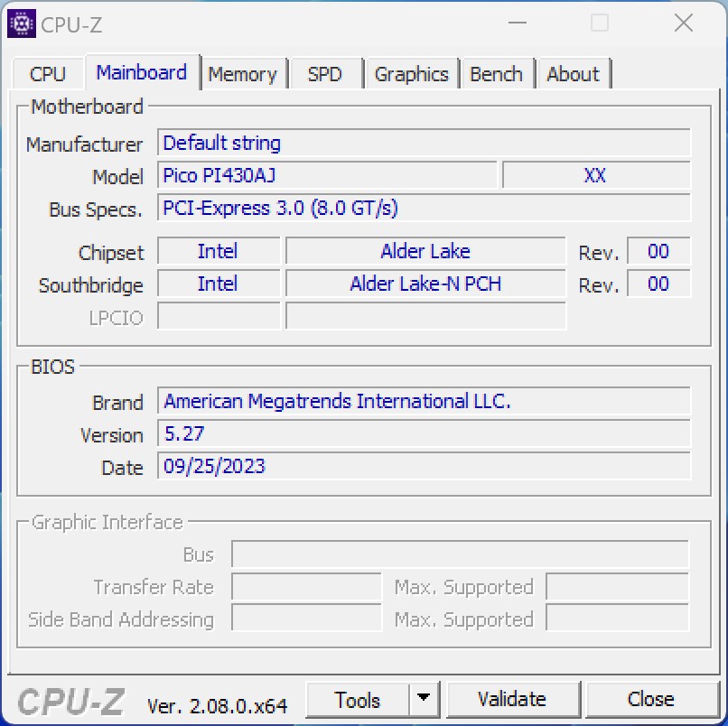
Task: Click the 'Southbridge' label
Action: [x=91, y=285]
